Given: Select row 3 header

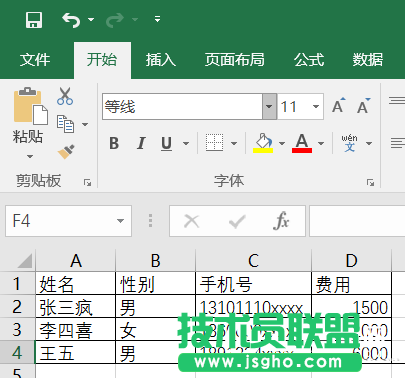Looking at the screenshot, I should pos(18,329).
